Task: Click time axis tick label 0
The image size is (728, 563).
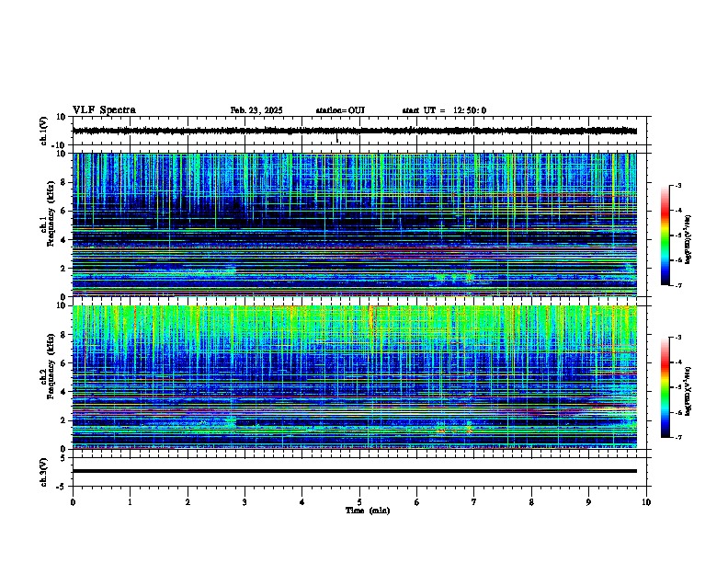Action: point(73,502)
